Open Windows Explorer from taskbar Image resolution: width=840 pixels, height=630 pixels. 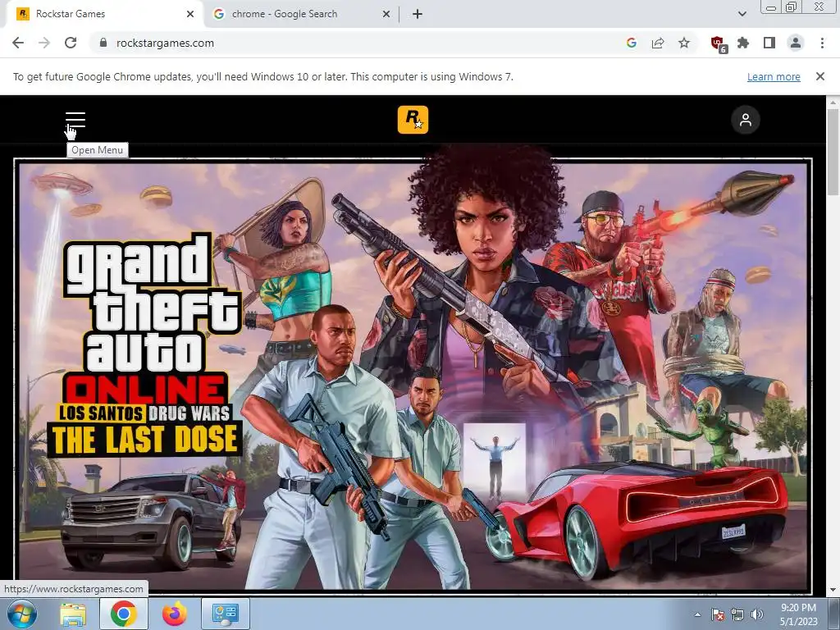(72, 614)
